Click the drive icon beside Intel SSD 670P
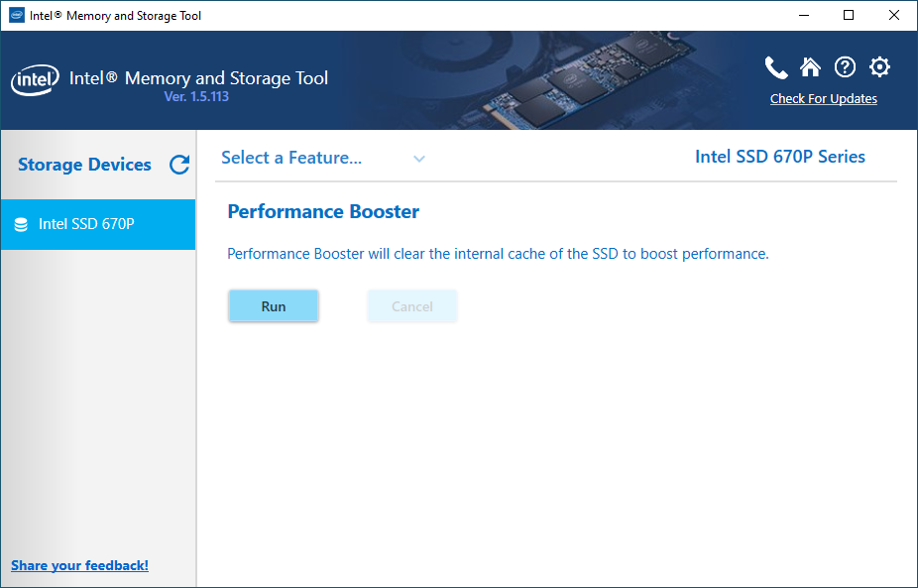This screenshot has height=588, width=918. coord(21,224)
